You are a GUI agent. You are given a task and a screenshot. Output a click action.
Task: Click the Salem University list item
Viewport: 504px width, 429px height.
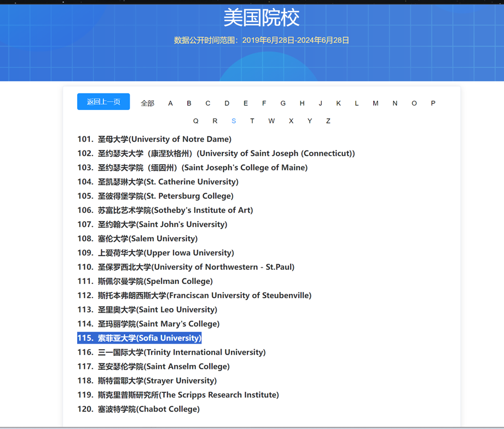coord(148,239)
